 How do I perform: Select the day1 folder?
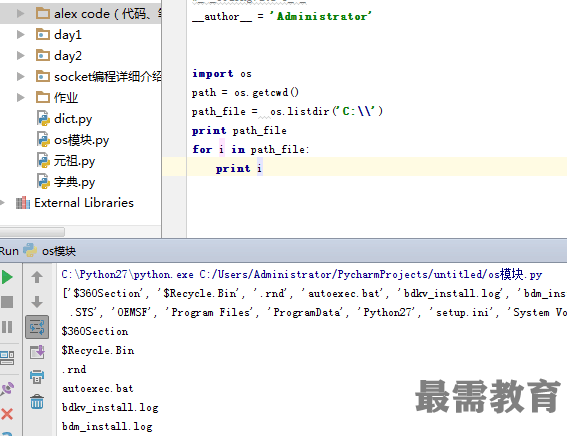tap(59, 35)
